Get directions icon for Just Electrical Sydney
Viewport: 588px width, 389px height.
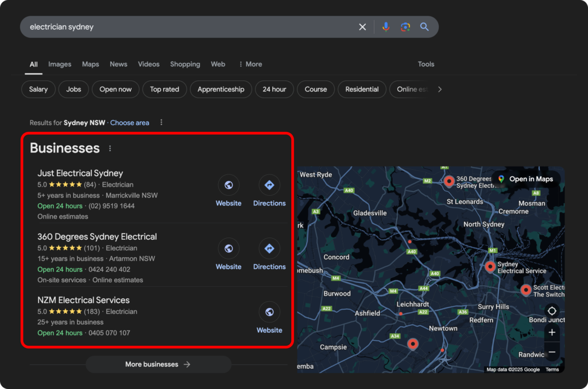pos(269,185)
